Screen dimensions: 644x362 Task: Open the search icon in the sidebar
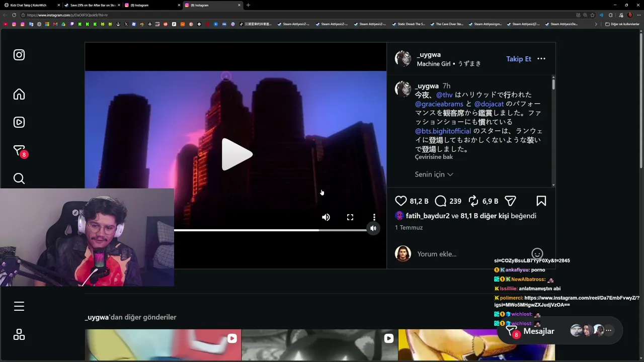pyautogui.click(x=19, y=178)
